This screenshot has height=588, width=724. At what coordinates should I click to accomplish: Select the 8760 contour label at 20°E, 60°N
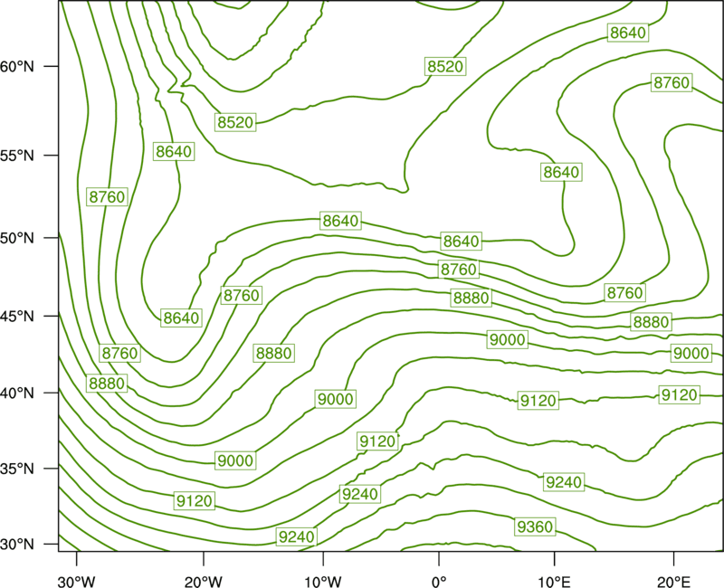(672, 82)
